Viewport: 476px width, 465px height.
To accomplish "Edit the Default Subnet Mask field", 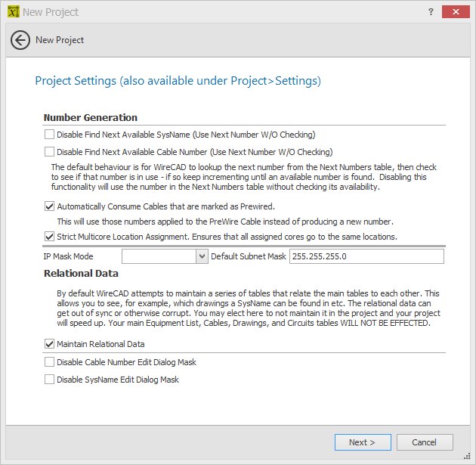I will (x=366, y=256).
